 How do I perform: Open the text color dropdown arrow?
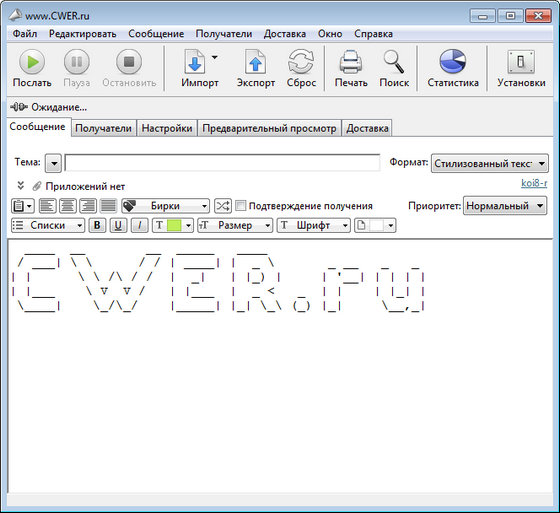pos(188,225)
